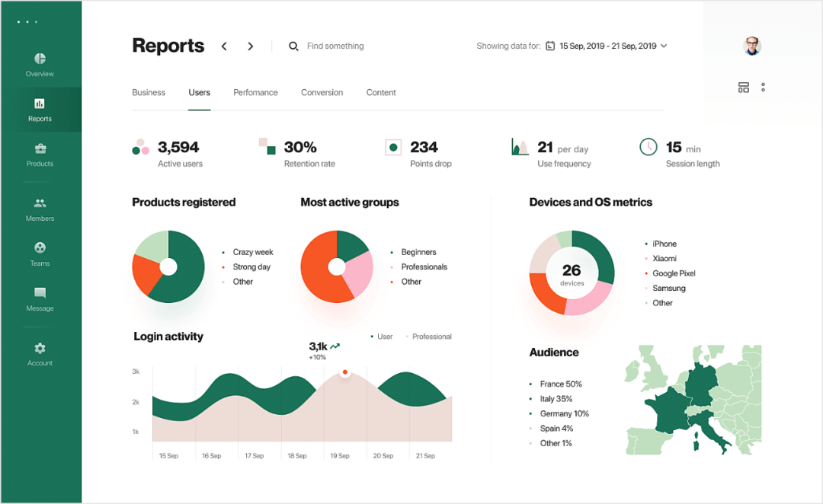Select the Products briefcase icon
The image size is (823, 504).
(x=40, y=148)
